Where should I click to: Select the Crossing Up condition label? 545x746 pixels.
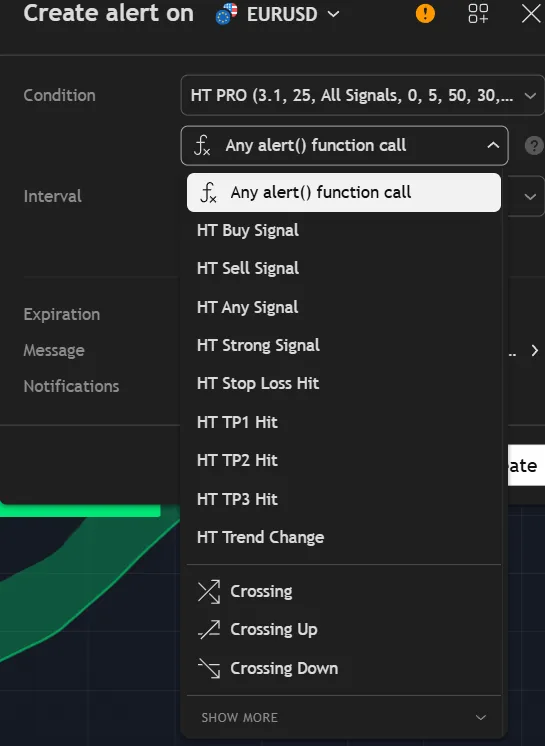(273, 629)
